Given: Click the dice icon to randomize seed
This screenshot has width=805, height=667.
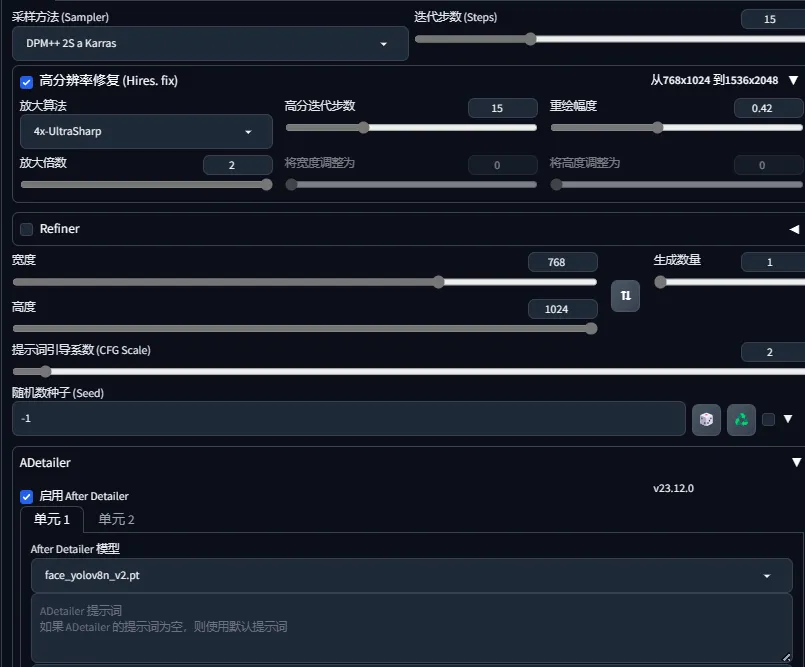Looking at the screenshot, I should point(706,420).
